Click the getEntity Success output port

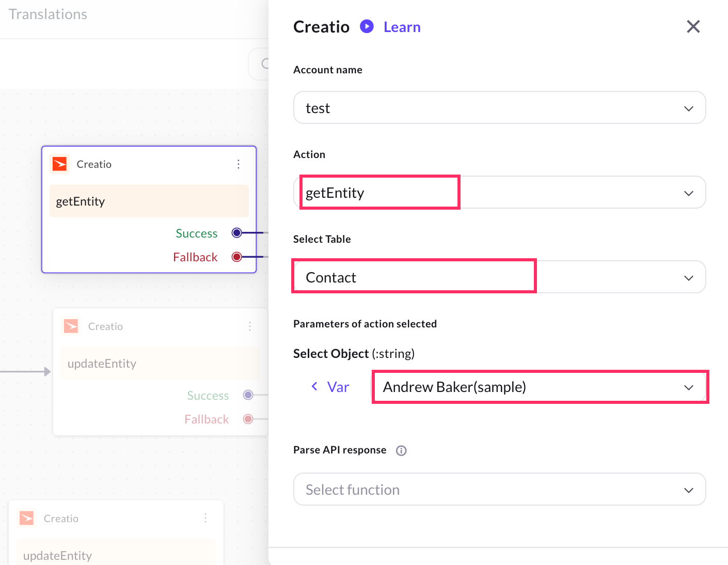coord(236,233)
